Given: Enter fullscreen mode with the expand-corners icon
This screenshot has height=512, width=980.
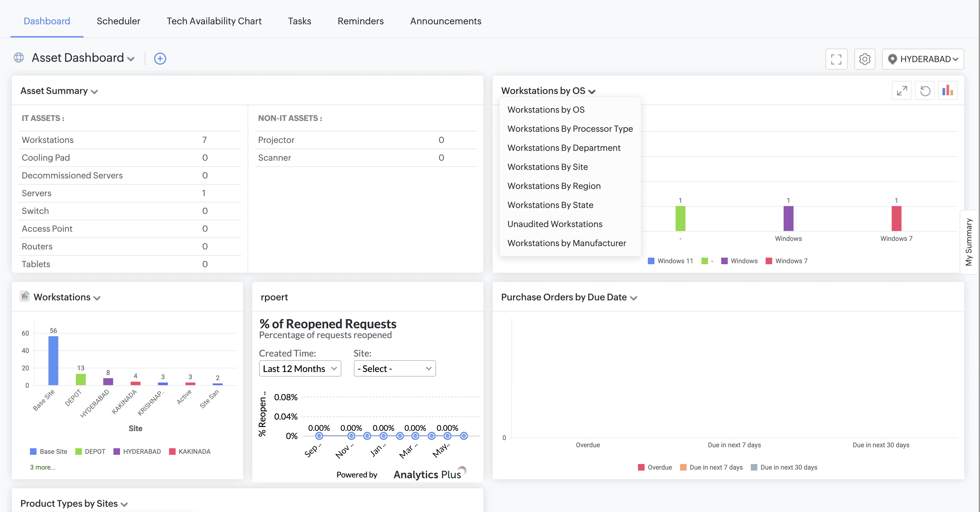Looking at the screenshot, I should tap(836, 59).
